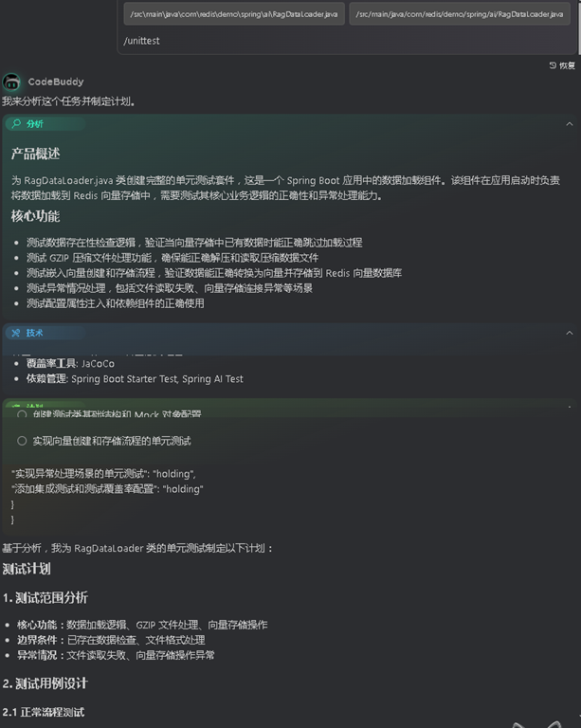
Task: Collapse the 分析 section with its chevron
Action: click(x=570, y=124)
